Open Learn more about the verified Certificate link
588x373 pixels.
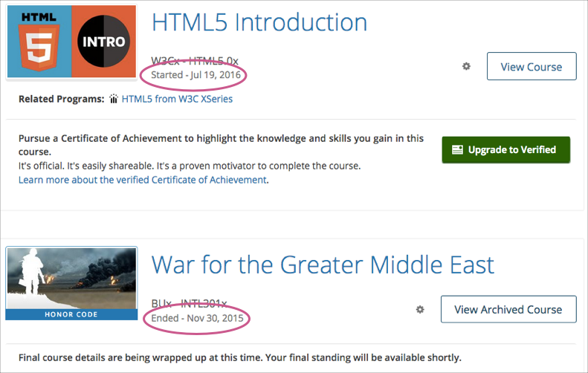[142, 180]
